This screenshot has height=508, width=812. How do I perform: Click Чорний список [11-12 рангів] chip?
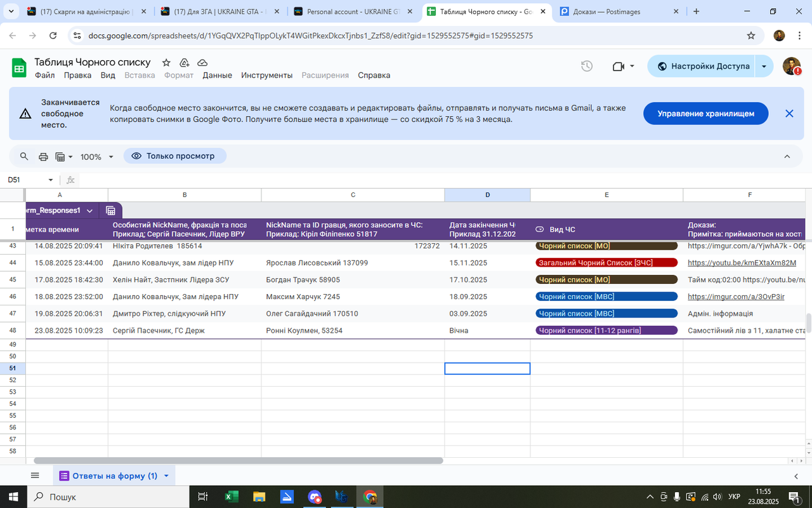607,330
